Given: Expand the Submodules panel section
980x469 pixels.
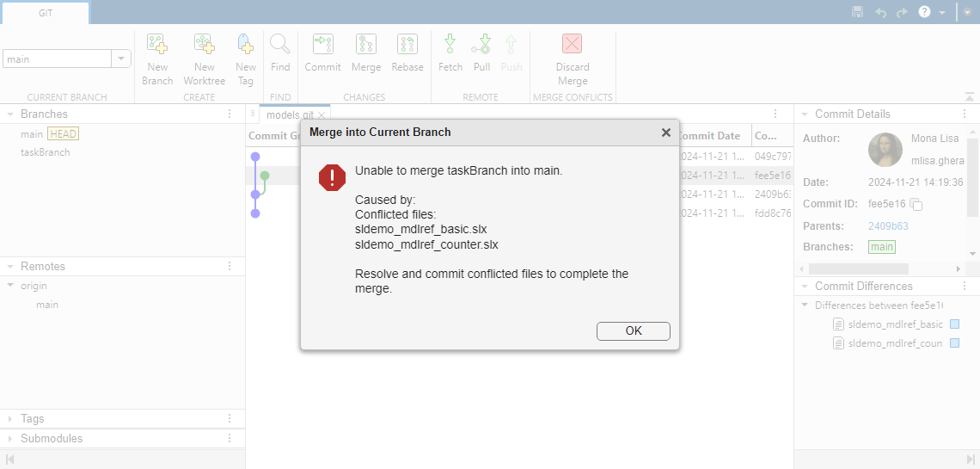Looking at the screenshot, I should coord(10,439).
